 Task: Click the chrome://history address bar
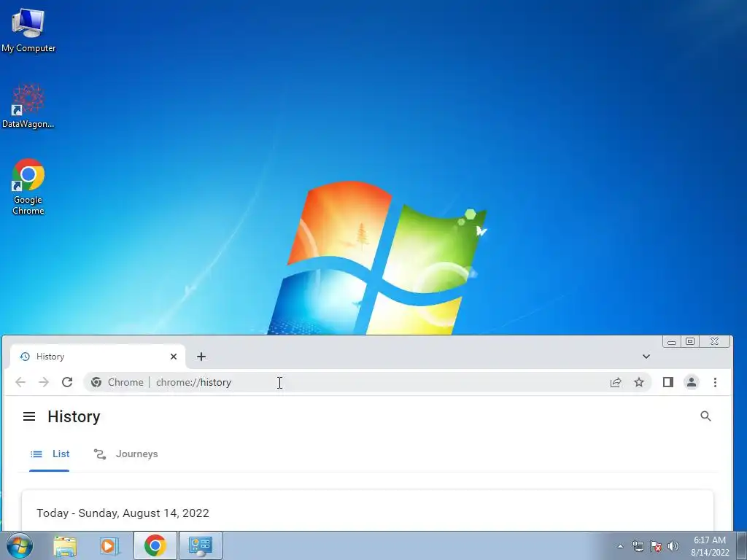pos(367,382)
